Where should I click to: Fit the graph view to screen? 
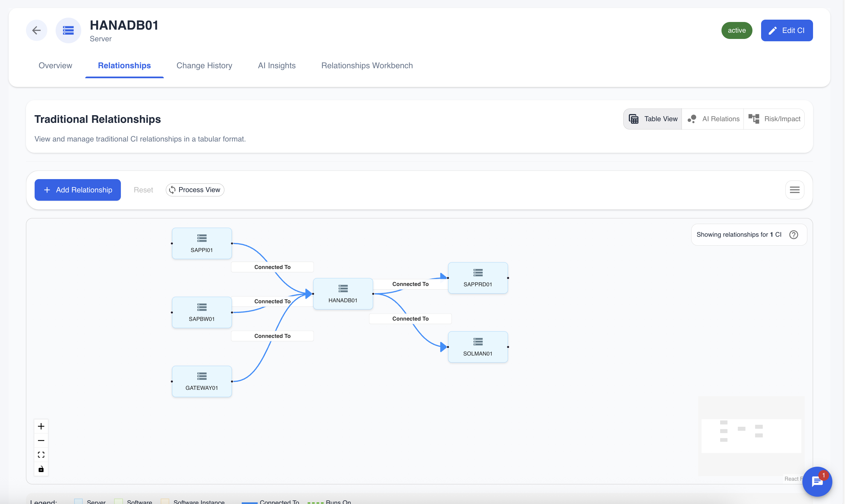coord(41,454)
